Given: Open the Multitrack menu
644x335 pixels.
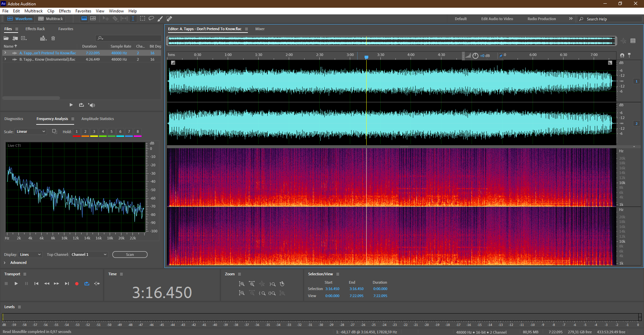Looking at the screenshot, I should (x=34, y=11).
